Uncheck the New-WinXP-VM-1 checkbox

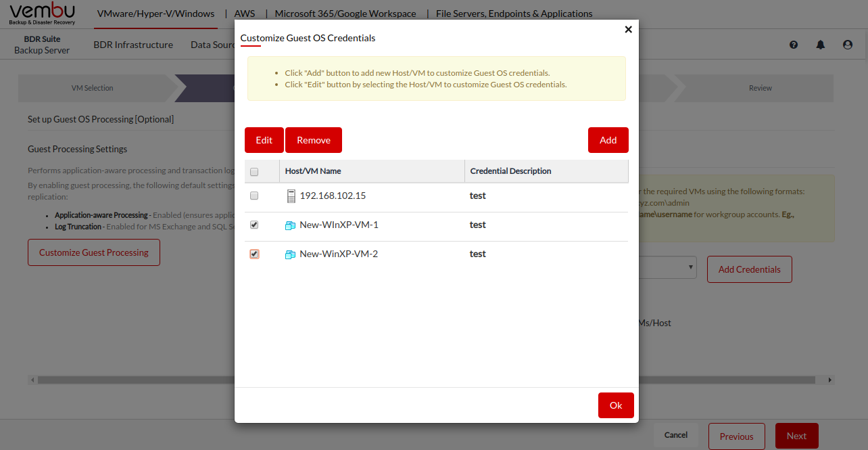[x=254, y=225]
